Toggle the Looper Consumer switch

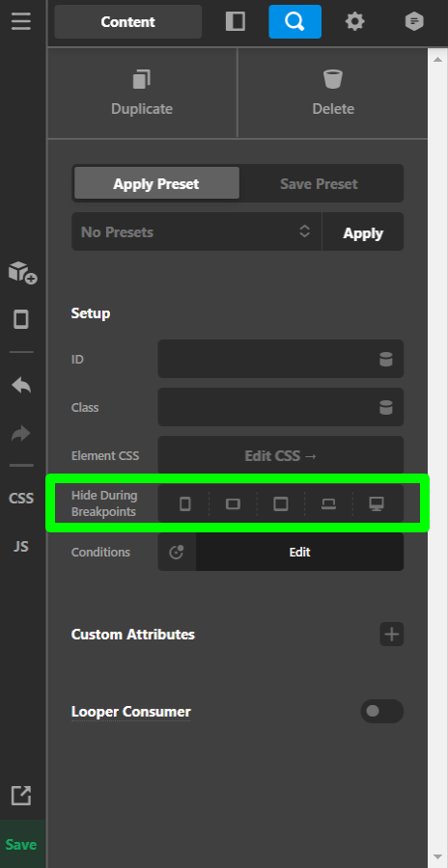tap(382, 712)
